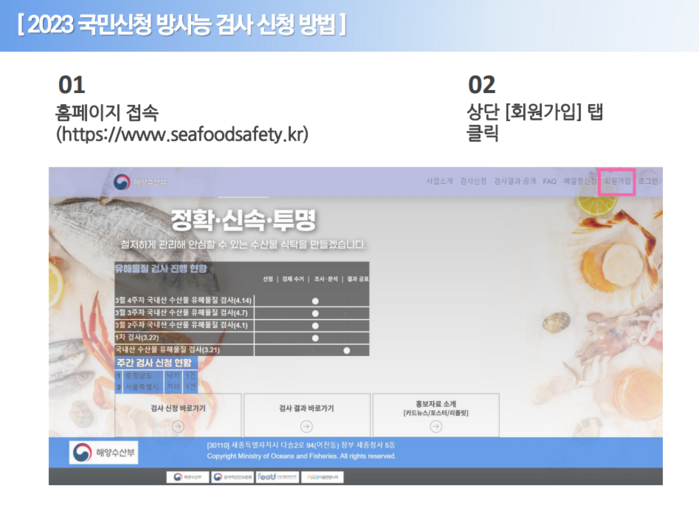Open the 검사신청 menu item
Image resolution: width=699 pixels, height=514 pixels.
(x=473, y=181)
